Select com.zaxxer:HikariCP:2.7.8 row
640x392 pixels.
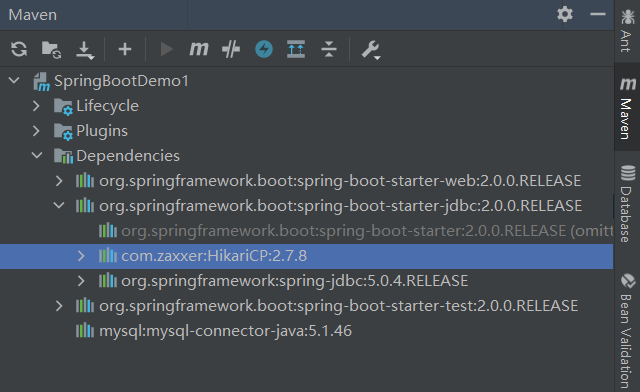click(307, 256)
